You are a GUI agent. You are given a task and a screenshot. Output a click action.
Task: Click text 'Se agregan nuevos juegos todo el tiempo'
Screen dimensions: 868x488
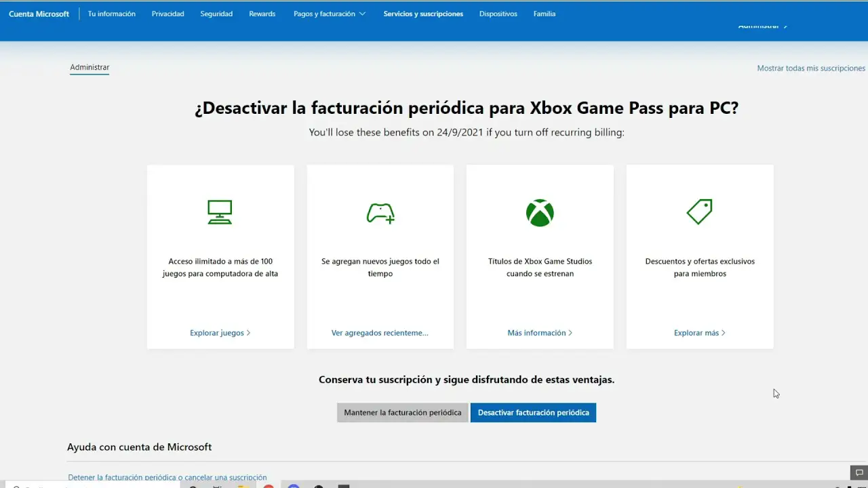click(380, 267)
